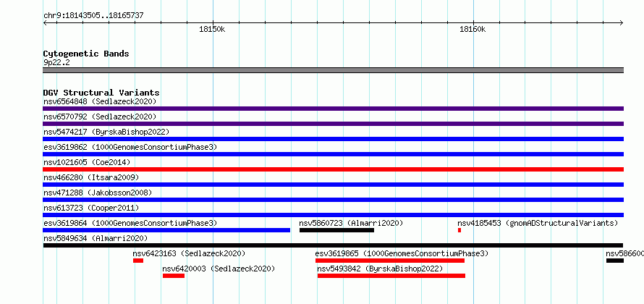Select the blue nsv613723 variant bar
The width and height of the screenshot is (644, 304).
tap(333, 215)
